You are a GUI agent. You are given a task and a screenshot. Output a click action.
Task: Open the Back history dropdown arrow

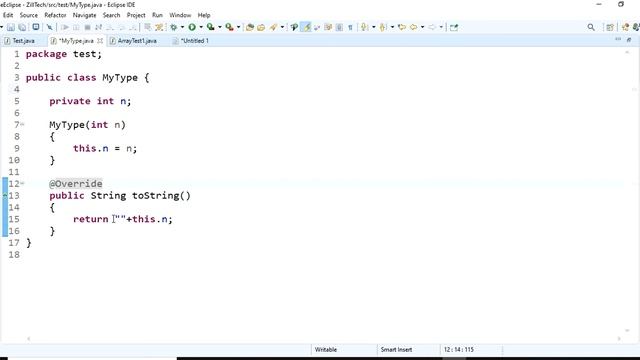(422, 27)
